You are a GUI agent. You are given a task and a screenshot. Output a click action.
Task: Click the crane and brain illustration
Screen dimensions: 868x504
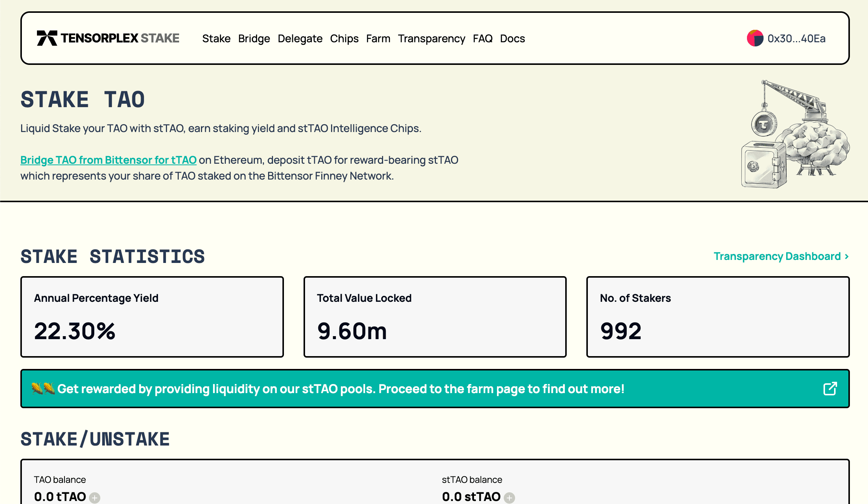(x=795, y=134)
